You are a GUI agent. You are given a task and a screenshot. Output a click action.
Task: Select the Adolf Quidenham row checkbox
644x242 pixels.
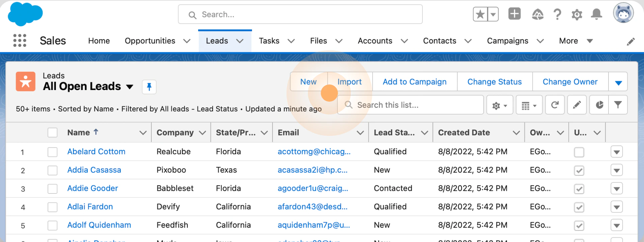pos(53,226)
